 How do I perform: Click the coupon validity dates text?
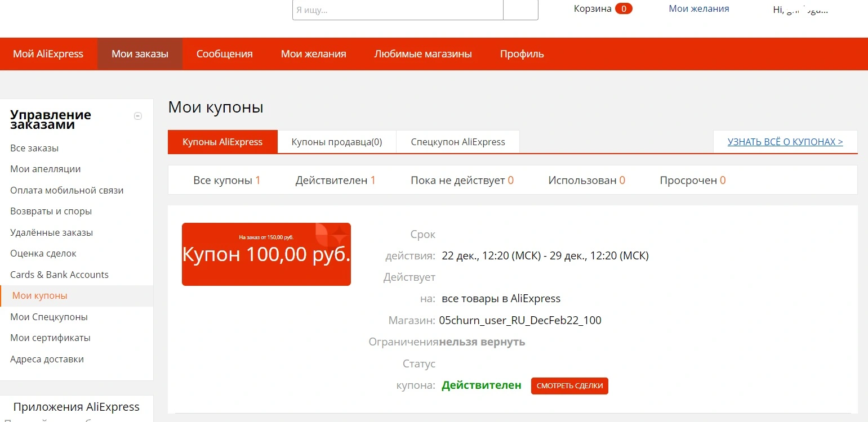click(545, 256)
